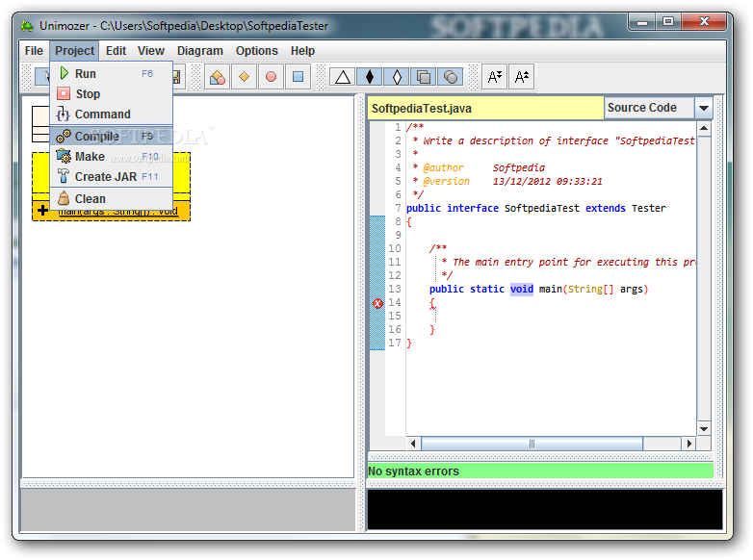Click the @version tag on line 5
Screen dimensions: 753x560
(x=446, y=182)
